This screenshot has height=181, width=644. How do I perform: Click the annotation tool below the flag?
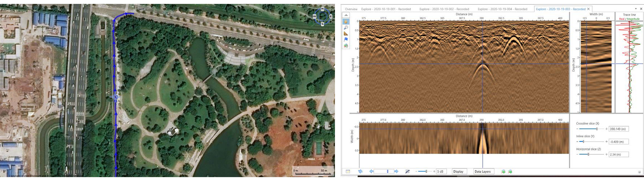point(346,46)
